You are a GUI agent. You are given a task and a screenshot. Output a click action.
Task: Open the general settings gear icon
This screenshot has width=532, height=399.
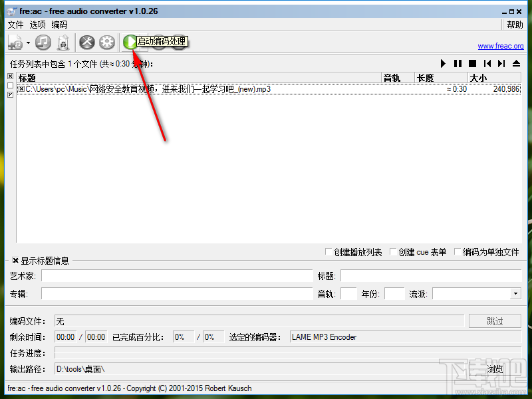point(106,43)
